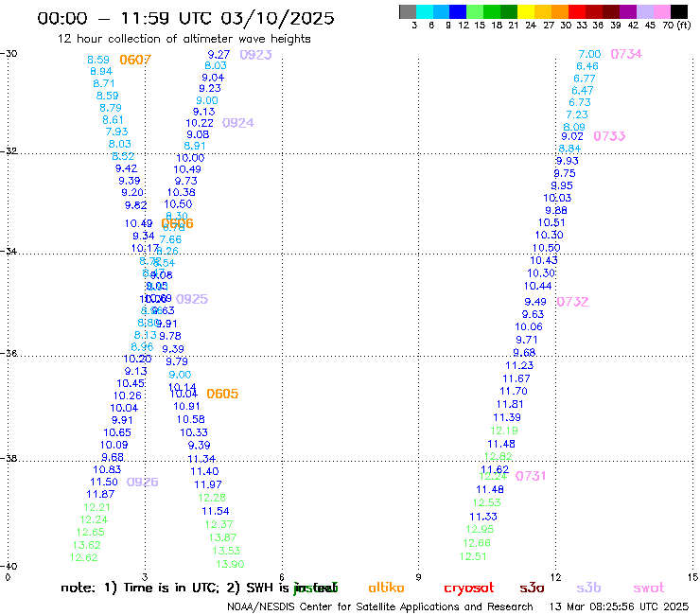Click the wave height value 7.00
The height and width of the screenshot is (615, 700).
(x=589, y=54)
